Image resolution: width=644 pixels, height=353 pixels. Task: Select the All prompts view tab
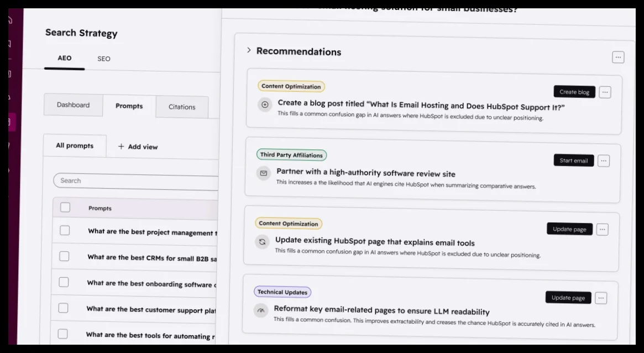(75, 146)
